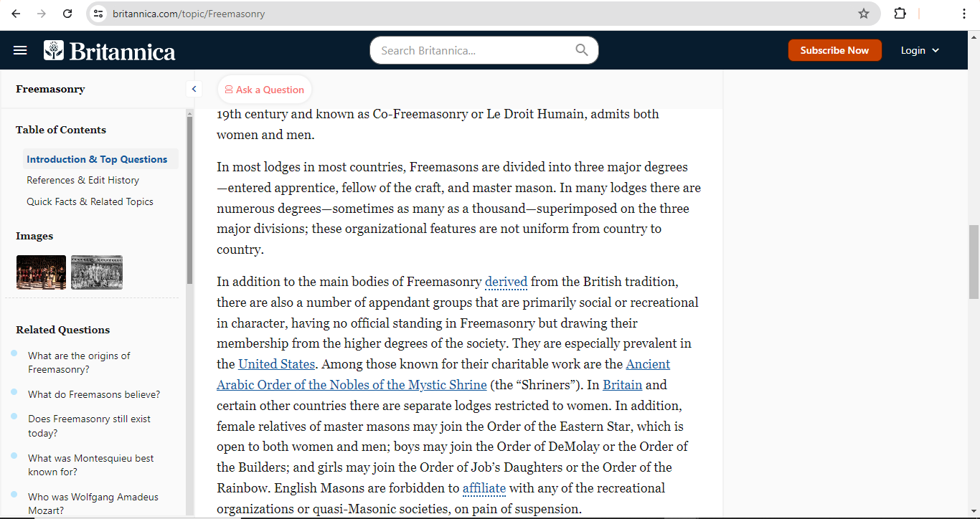Bookmark this page with the star icon
Viewport: 980px width, 519px height.
coord(864,14)
